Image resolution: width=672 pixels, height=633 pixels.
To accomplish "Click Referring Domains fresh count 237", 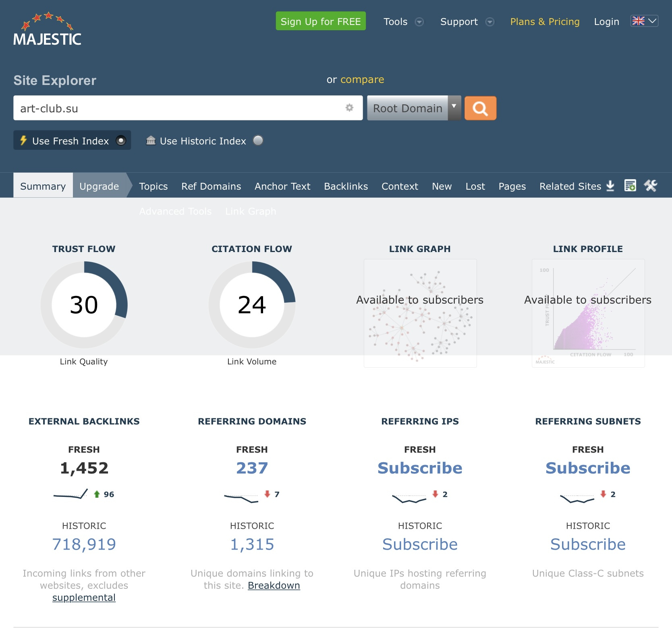I will click(x=252, y=468).
